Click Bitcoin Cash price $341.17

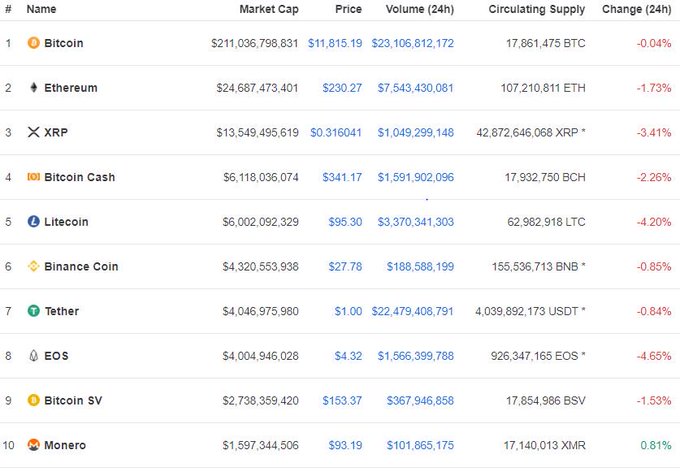tap(342, 177)
